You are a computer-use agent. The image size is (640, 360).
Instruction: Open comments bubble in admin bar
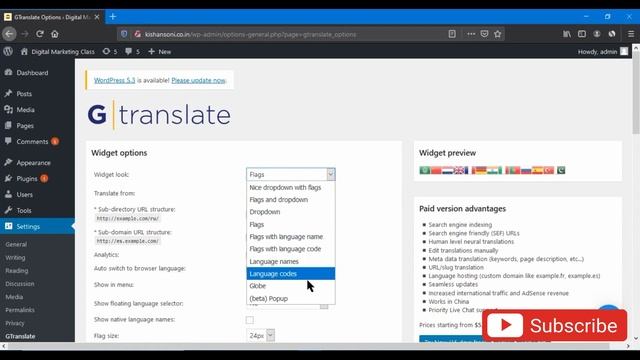tap(133, 51)
